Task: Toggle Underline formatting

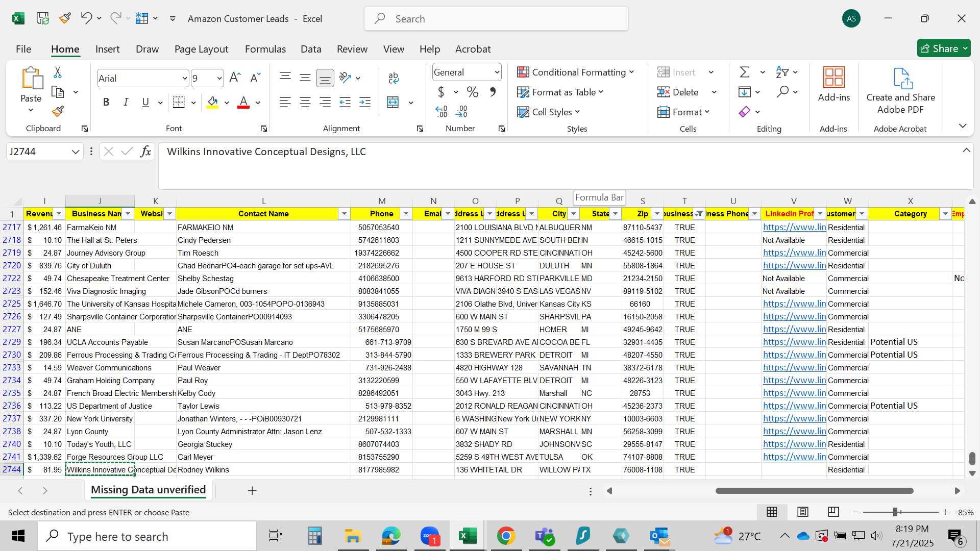Action: (x=145, y=103)
